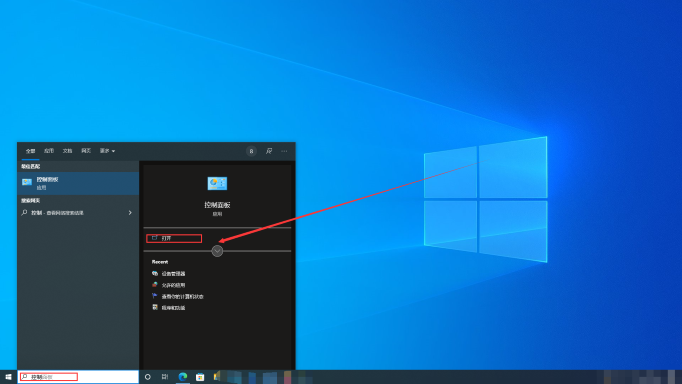Switch to the Documents search tab
Screen dimensions: 682x384
67,151
